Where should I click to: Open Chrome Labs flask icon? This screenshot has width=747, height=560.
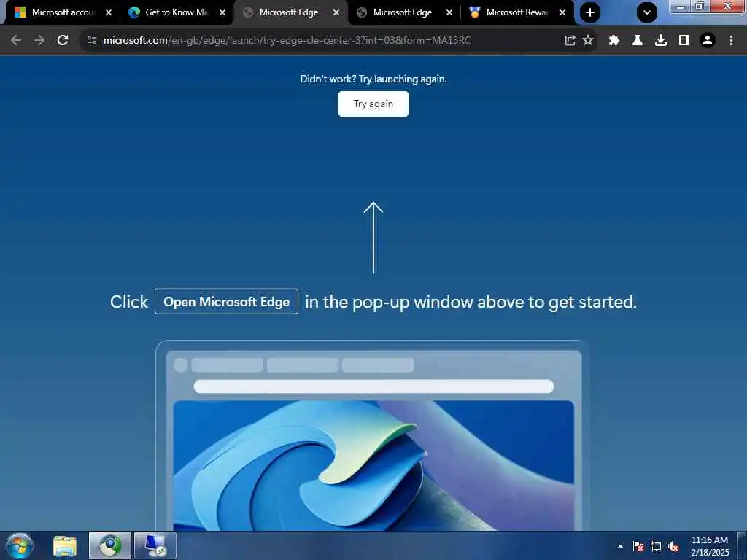[638, 41]
